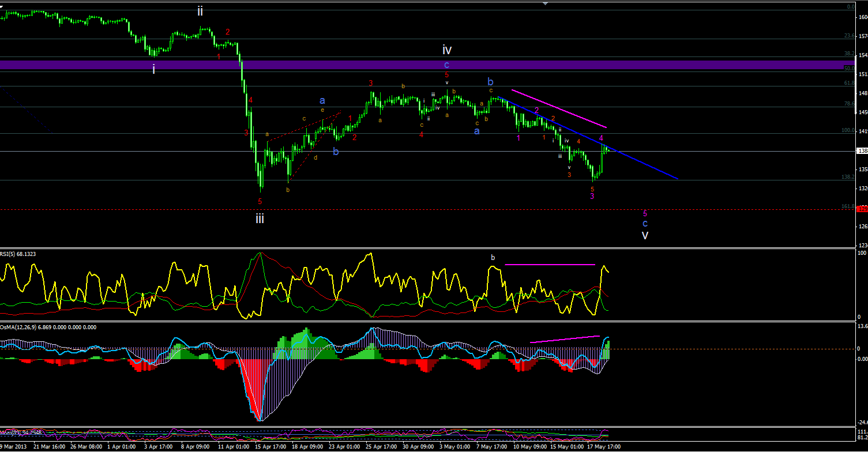Click the blue 'c' label above the white v
This screenshot has height=452, width=868.
point(645,223)
